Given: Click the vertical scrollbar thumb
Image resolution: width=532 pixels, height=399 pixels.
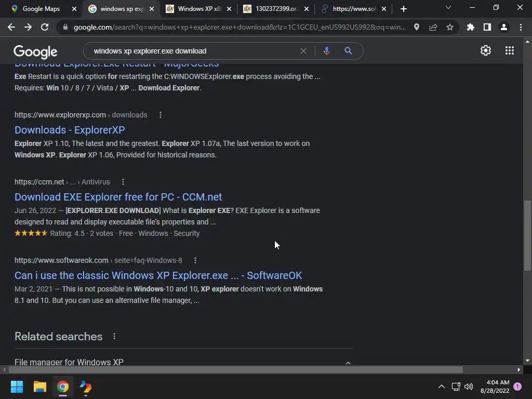Looking at the screenshot, I should coord(527,235).
